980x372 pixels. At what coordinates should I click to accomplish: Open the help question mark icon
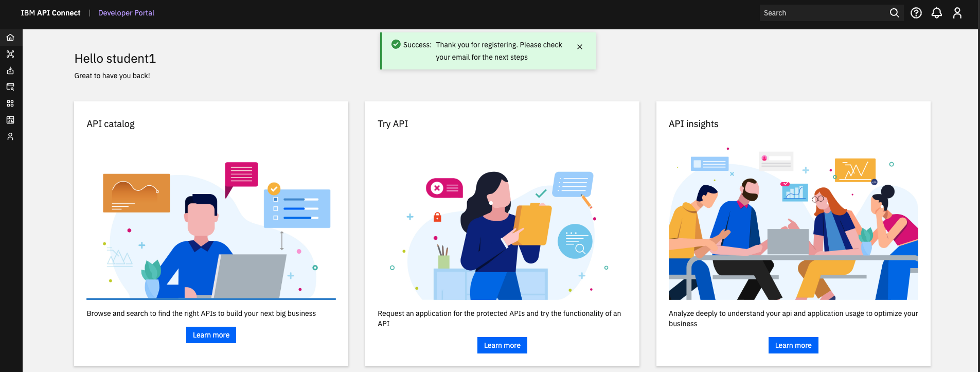pyautogui.click(x=916, y=13)
